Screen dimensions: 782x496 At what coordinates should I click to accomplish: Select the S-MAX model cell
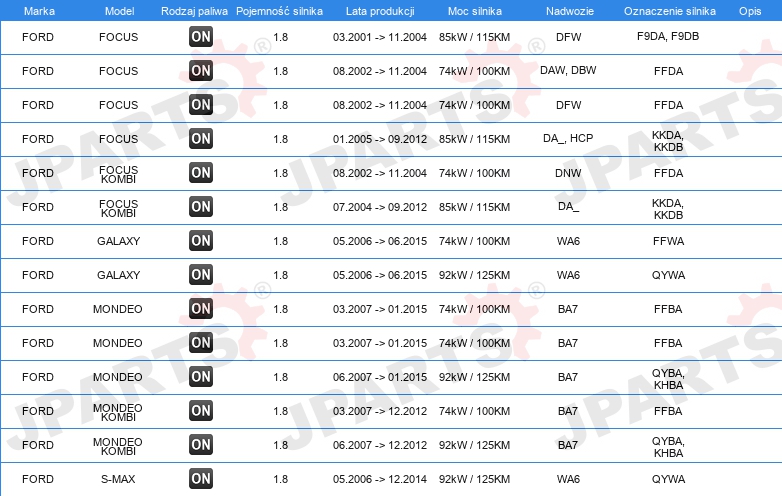click(118, 479)
